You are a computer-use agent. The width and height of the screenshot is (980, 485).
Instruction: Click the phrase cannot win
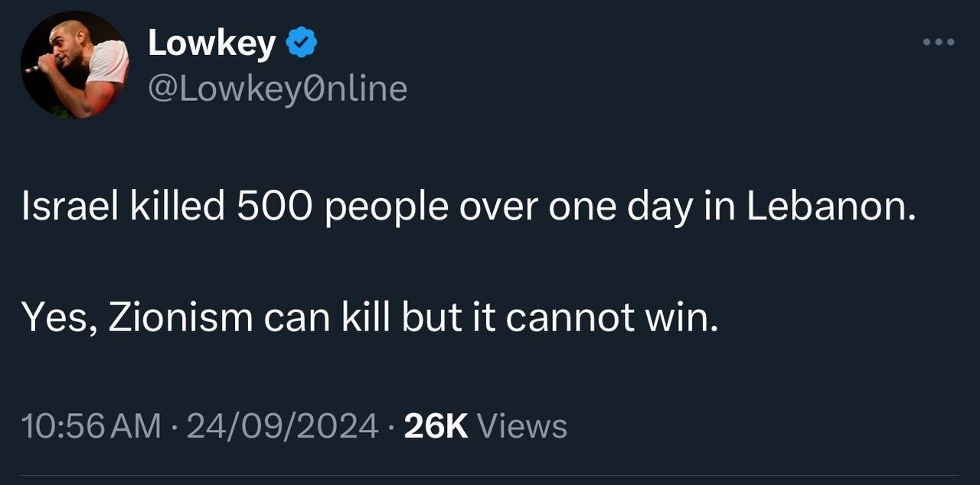click(612, 317)
